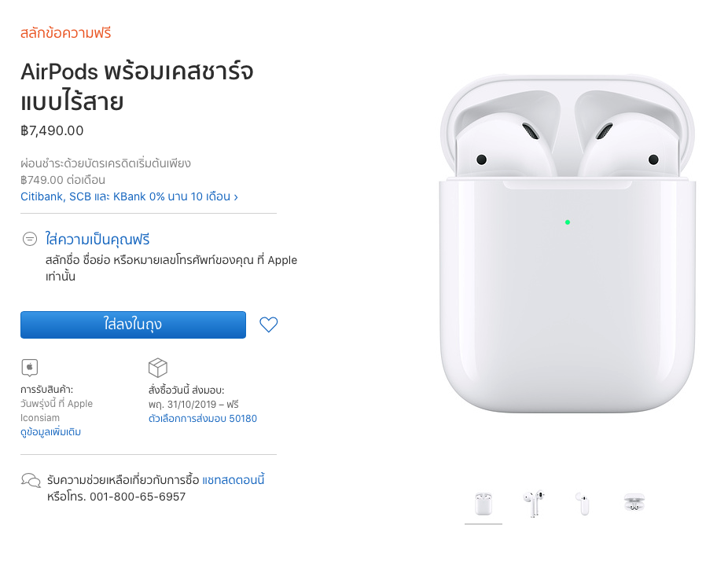Click the สลักข้อความฟรี orange label
This screenshot has height=561, width=728.
coord(65,33)
